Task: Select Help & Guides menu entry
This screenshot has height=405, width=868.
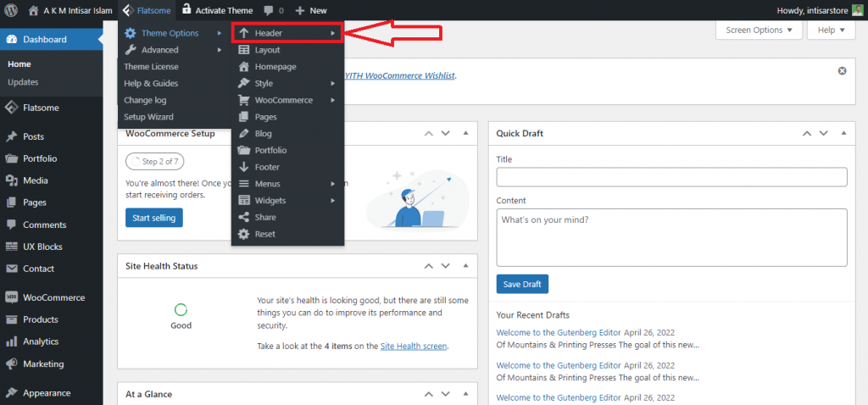Action: (x=151, y=84)
